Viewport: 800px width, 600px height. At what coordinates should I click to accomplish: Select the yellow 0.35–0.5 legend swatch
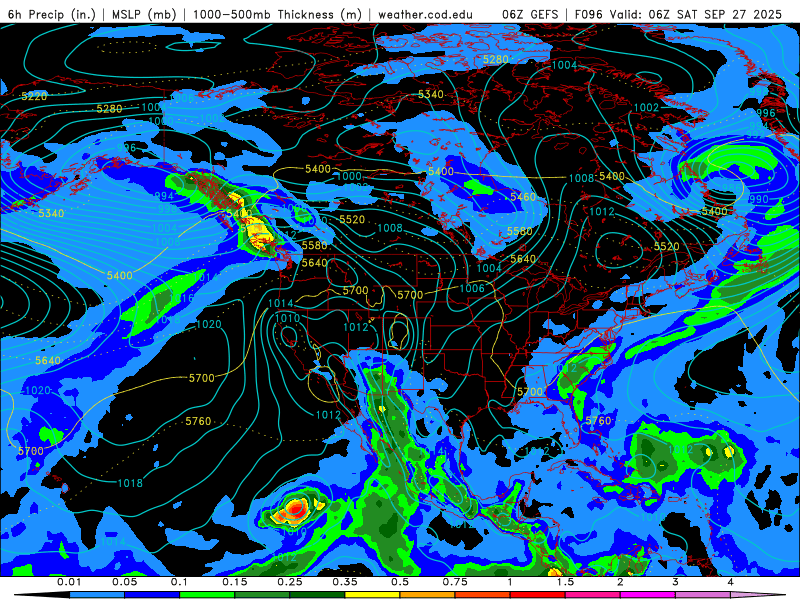372,595
